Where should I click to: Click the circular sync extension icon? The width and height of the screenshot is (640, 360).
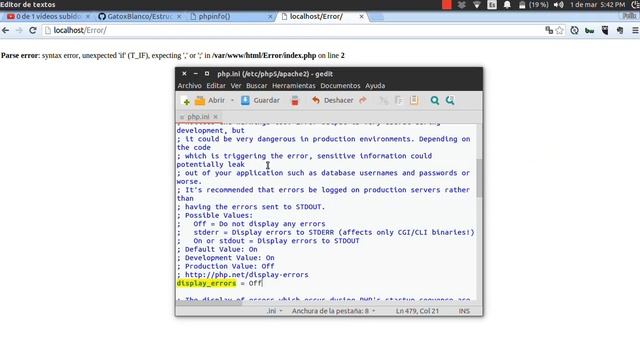click(x=574, y=30)
